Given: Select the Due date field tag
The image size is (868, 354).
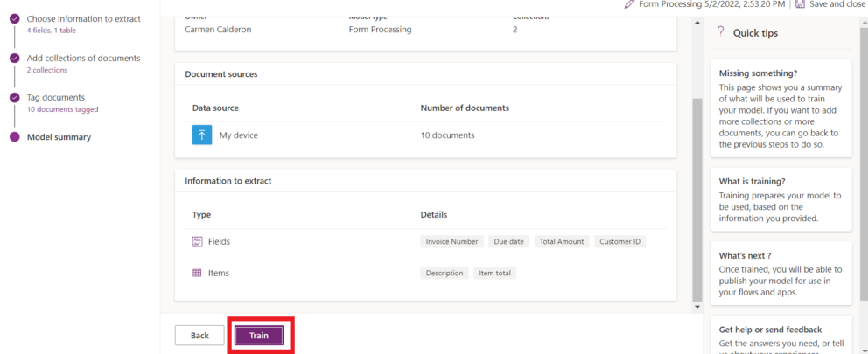Looking at the screenshot, I should click(508, 241).
